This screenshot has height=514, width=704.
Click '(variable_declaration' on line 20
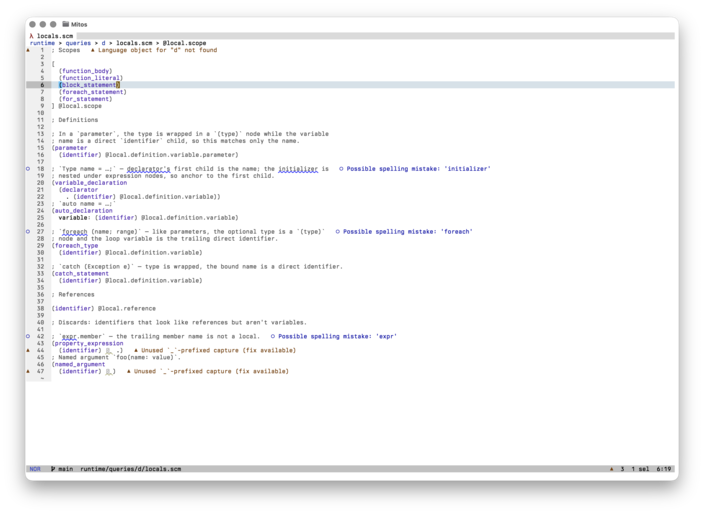click(x=89, y=183)
